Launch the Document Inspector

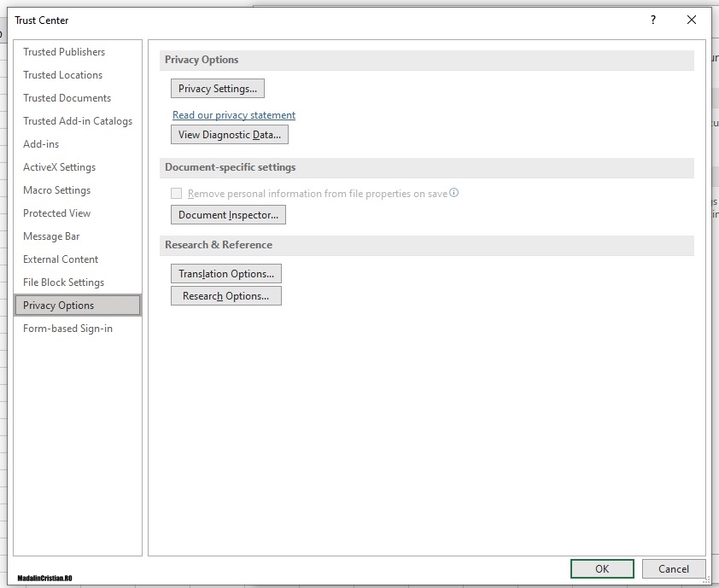(228, 215)
